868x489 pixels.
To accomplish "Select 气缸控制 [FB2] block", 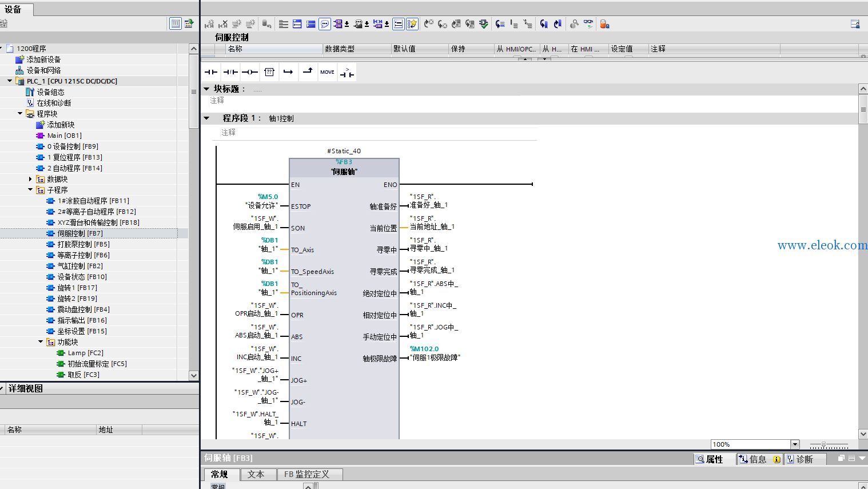I will 80,266.
